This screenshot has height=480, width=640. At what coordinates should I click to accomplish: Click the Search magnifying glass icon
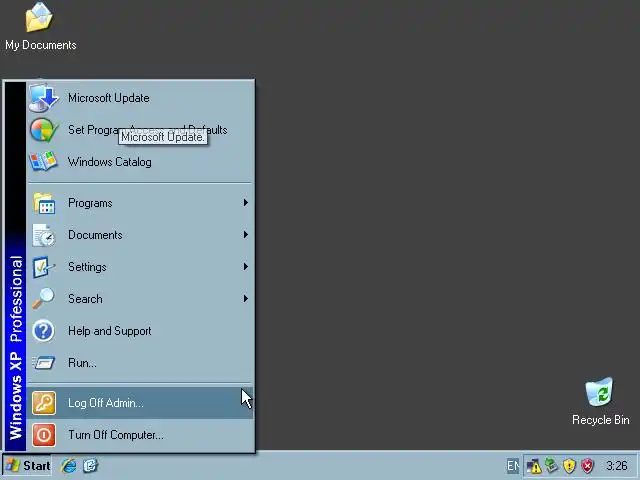(43, 298)
